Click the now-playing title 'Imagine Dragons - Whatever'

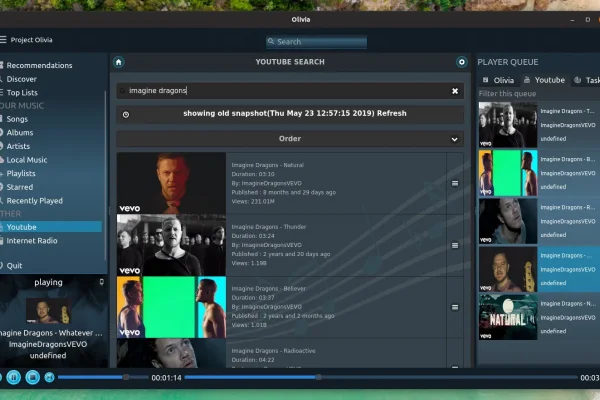tap(51, 333)
